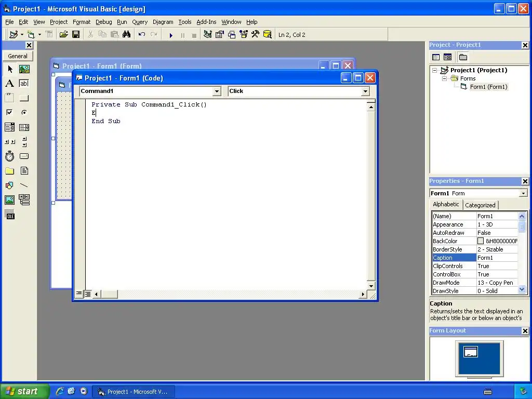This screenshot has height=399, width=532.
Task: Select the Label control tool
Action: pos(10,84)
